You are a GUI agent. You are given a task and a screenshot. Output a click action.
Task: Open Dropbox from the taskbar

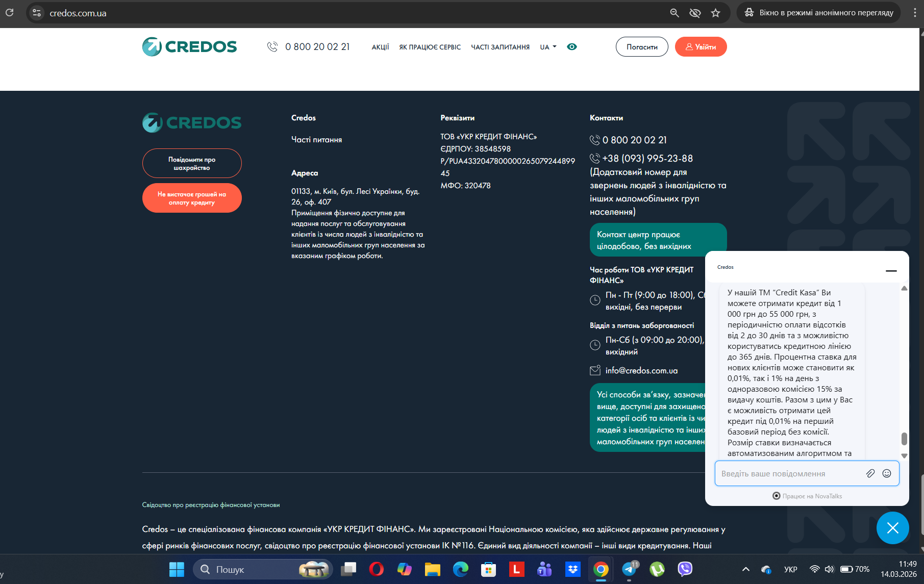[573, 569]
